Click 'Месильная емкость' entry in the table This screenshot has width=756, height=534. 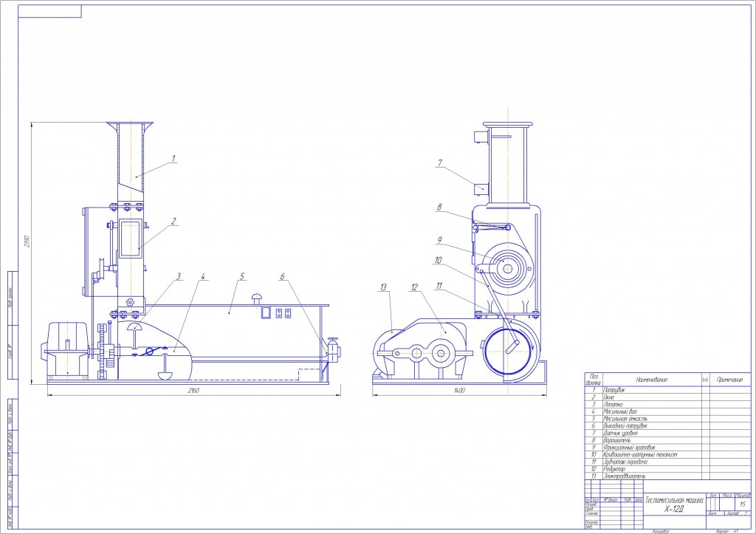coord(625,419)
